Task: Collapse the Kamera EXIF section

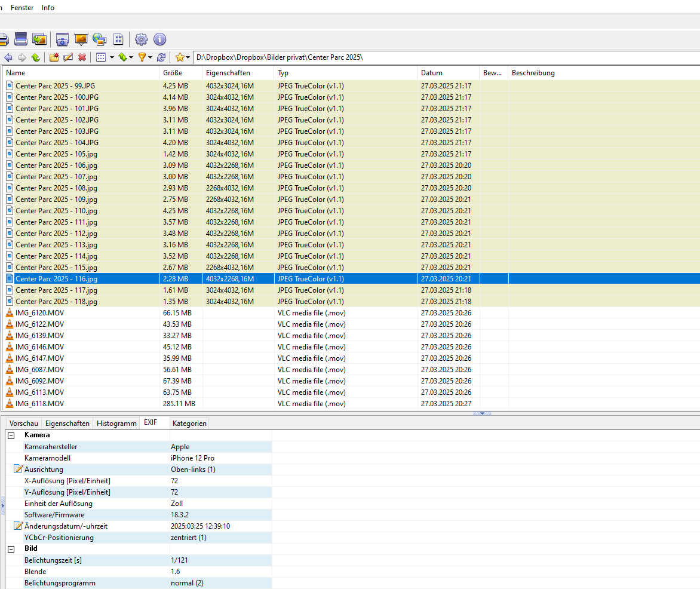Action: (x=11, y=435)
